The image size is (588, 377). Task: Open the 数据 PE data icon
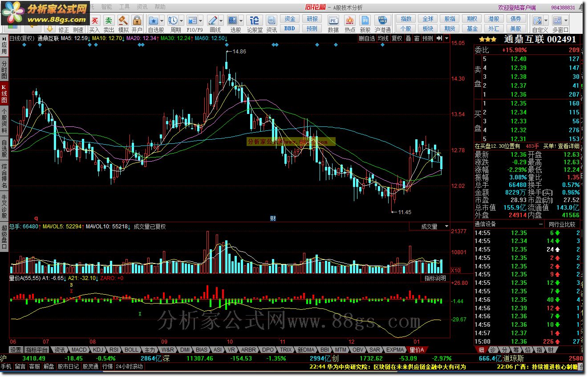coord(333,20)
